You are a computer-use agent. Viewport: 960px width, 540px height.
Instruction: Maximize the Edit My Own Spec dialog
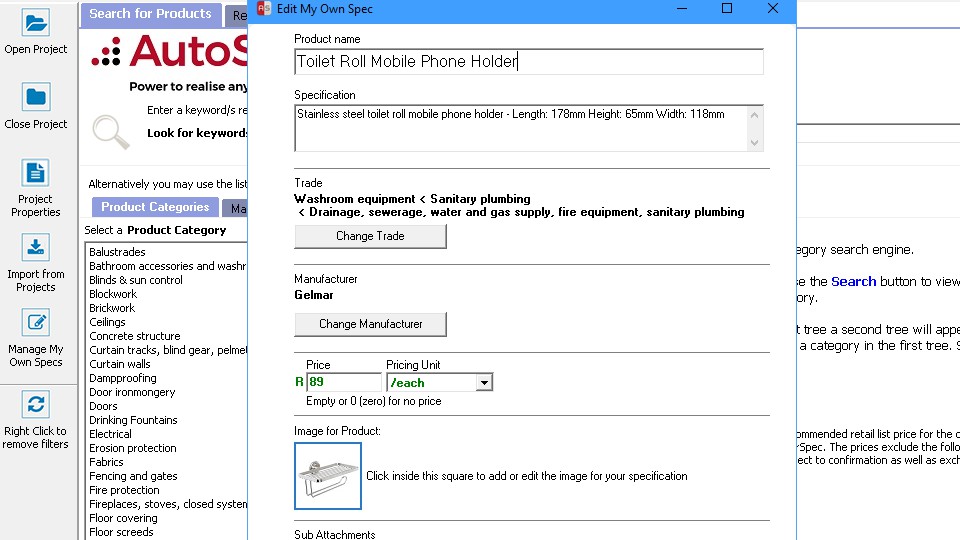pyautogui.click(x=727, y=9)
